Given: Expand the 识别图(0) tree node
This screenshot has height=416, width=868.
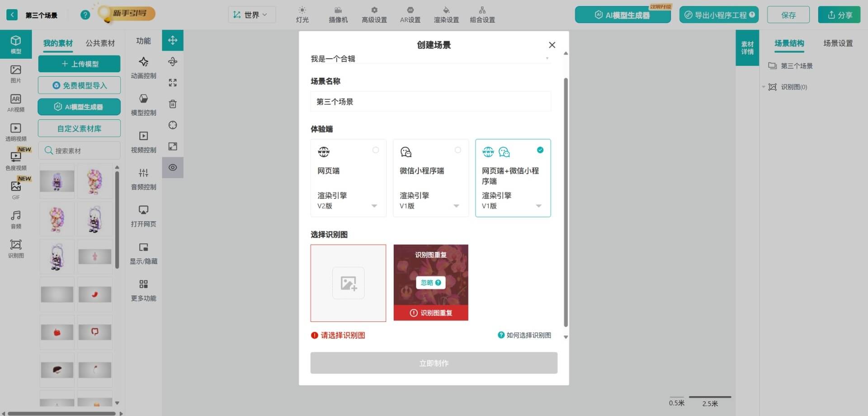Looking at the screenshot, I should pyautogui.click(x=764, y=87).
